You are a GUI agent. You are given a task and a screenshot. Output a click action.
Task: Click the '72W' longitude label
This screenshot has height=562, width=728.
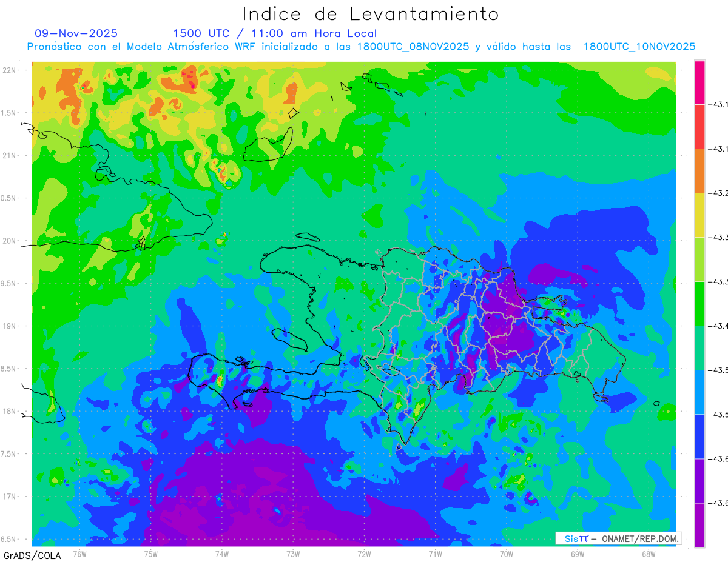(x=364, y=554)
